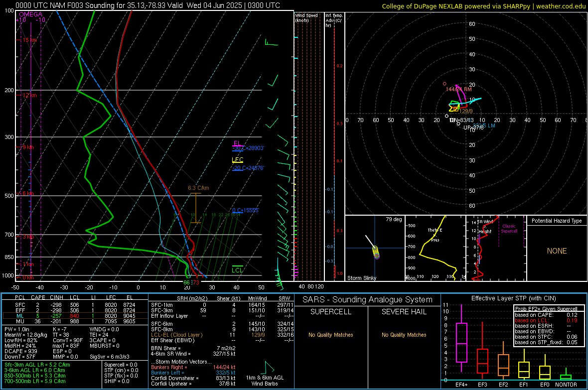Click the 'MeanW = 12.8g/kg' value
Image resolution: width=588 pixels, height=390 pixels.
26,335
